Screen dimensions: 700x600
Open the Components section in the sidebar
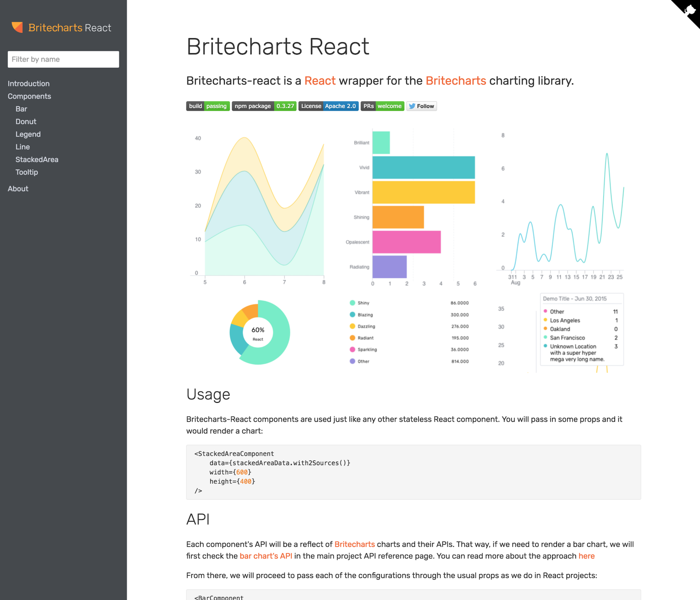point(29,96)
